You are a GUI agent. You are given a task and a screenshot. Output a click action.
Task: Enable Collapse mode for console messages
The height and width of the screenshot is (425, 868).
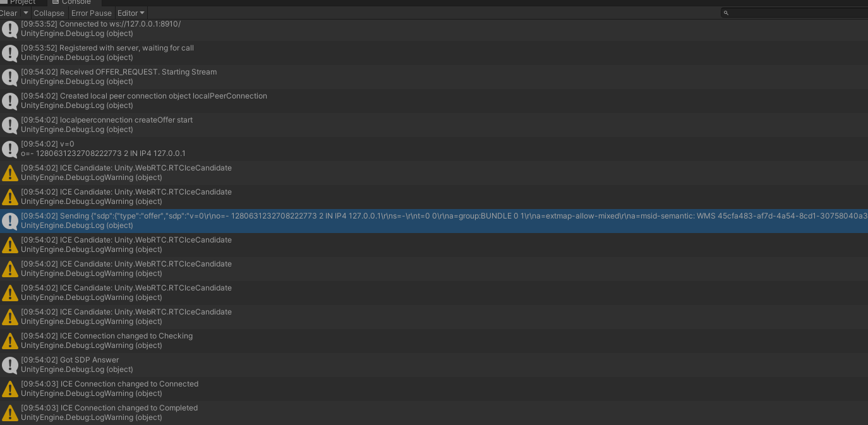point(49,13)
